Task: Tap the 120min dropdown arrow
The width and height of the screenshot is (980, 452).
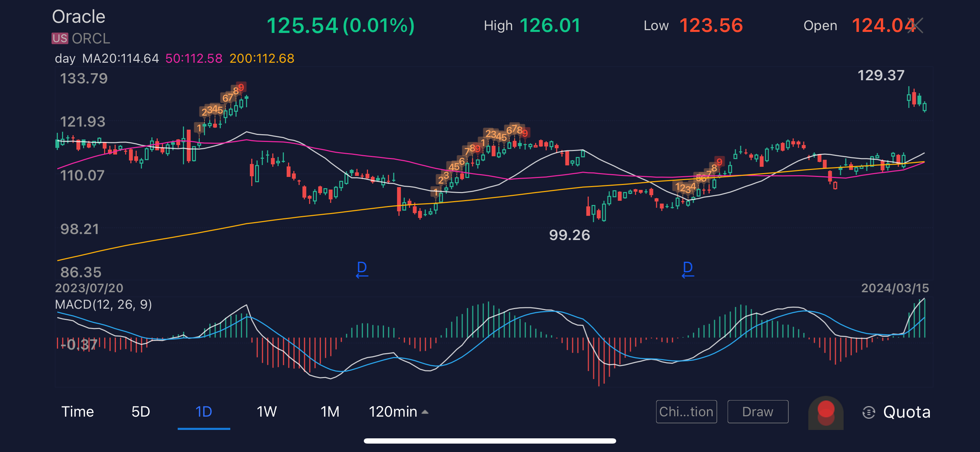Action: (x=425, y=412)
